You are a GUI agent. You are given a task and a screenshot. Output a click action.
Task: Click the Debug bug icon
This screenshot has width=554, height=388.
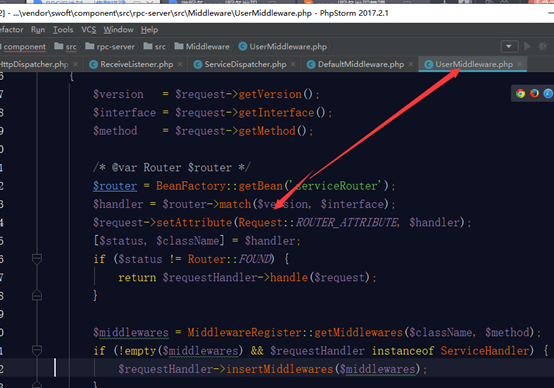(x=543, y=46)
